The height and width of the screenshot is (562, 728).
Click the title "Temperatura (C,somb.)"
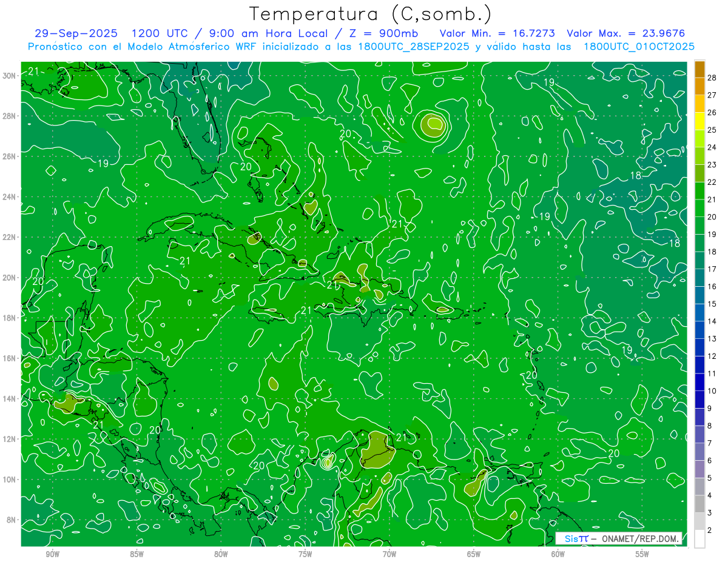[371, 14]
